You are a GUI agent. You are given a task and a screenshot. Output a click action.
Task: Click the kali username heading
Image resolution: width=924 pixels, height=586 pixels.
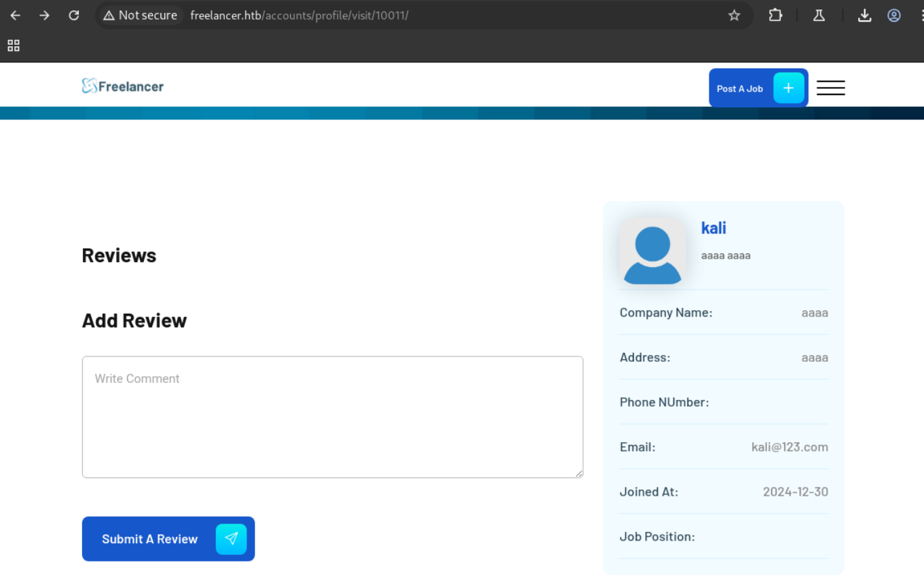(713, 228)
